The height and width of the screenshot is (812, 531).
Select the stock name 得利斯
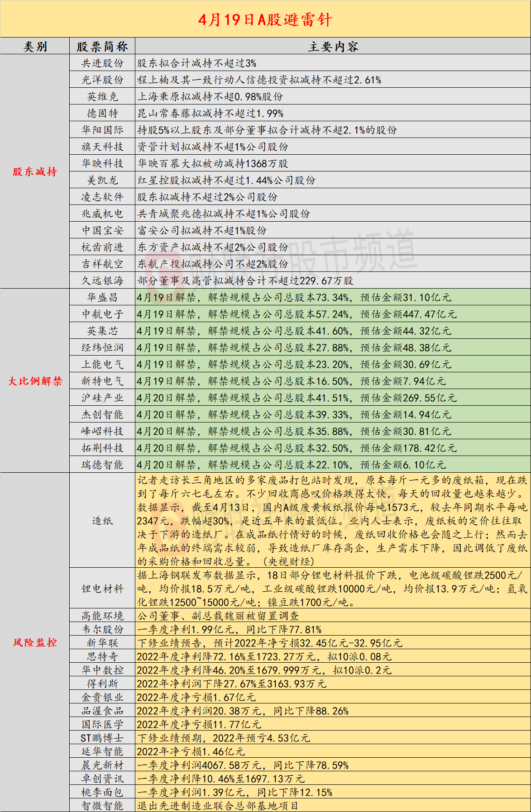coord(102,684)
